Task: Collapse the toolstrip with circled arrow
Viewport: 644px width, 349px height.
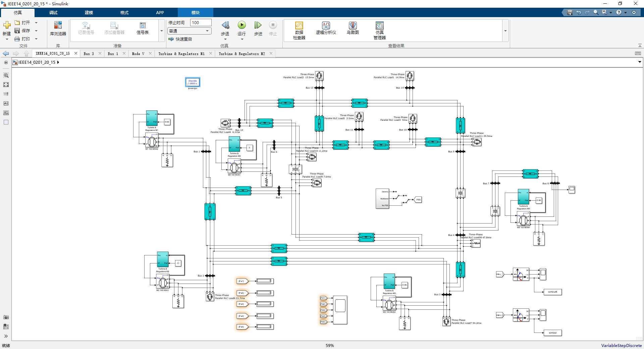Action: pyautogui.click(x=634, y=12)
